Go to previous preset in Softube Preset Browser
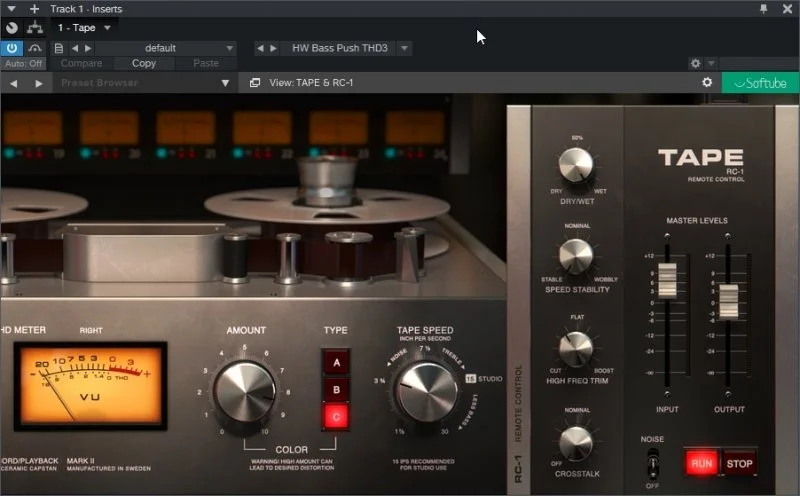800x496 pixels. [x=14, y=83]
